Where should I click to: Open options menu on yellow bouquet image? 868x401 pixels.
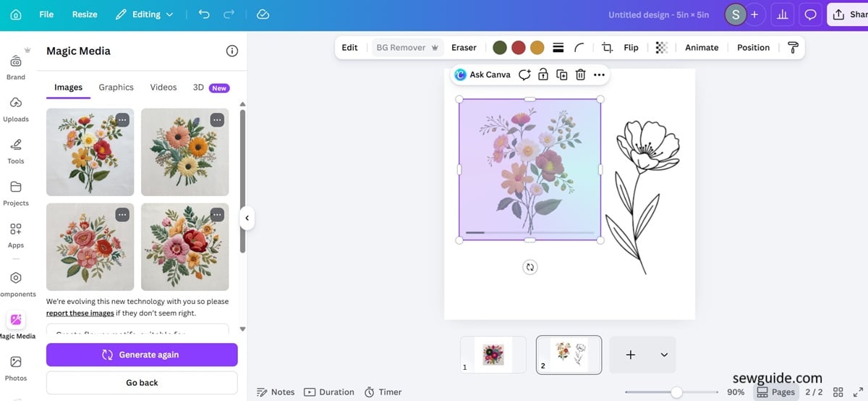(x=122, y=119)
